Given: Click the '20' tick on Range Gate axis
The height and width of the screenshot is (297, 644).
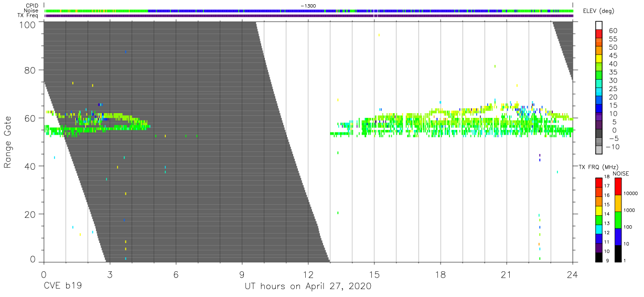Looking at the screenshot, I should click(31, 214).
